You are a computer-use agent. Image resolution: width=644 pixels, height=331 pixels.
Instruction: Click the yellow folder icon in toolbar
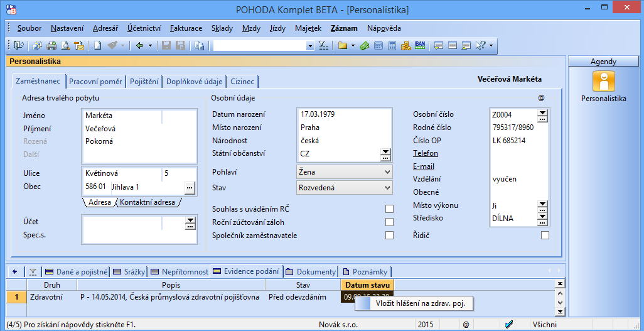[343, 46]
